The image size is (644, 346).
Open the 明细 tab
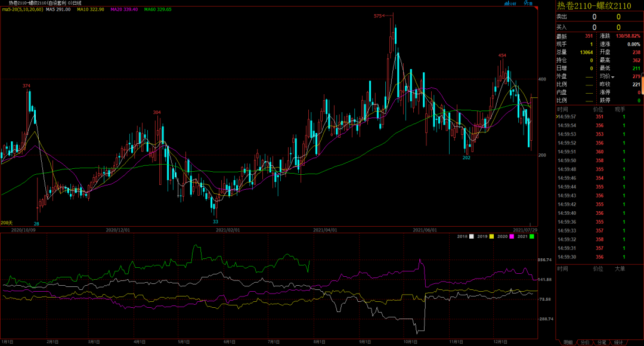(568, 342)
